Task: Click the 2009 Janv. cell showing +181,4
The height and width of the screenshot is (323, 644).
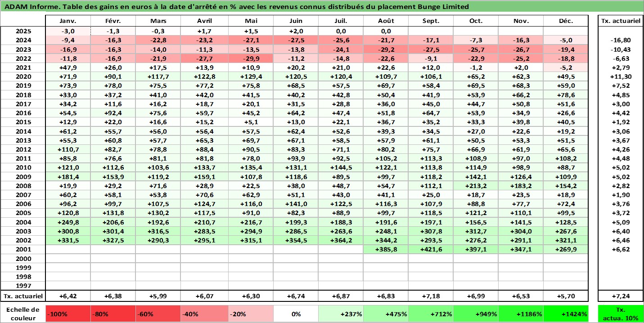Action: pyautogui.click(x=68, y=176)
